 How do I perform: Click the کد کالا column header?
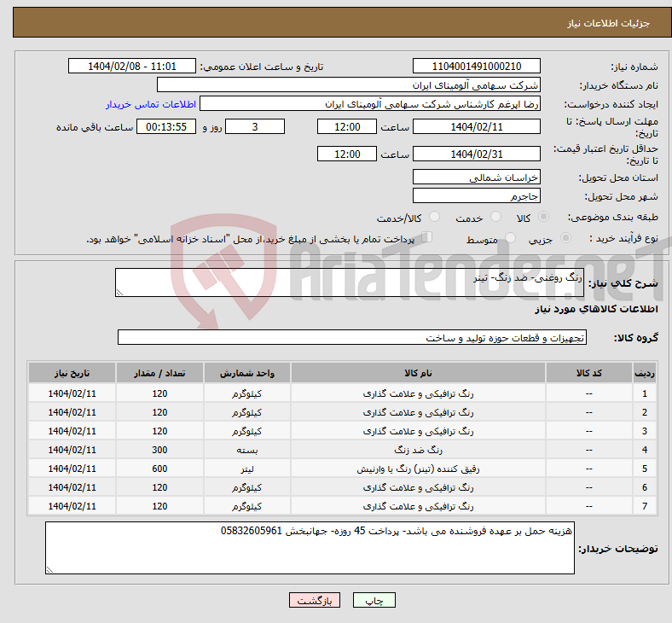click(x=589, y=373)
